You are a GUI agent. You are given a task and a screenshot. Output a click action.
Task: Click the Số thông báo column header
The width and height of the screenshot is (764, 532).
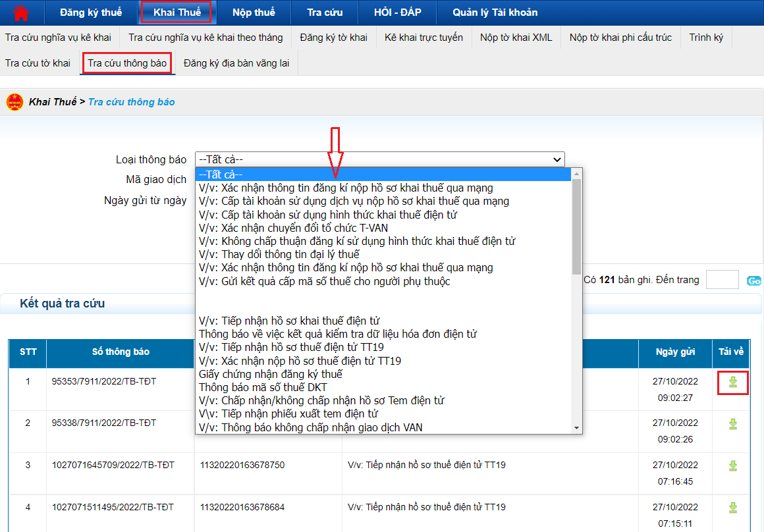(121, 352)
